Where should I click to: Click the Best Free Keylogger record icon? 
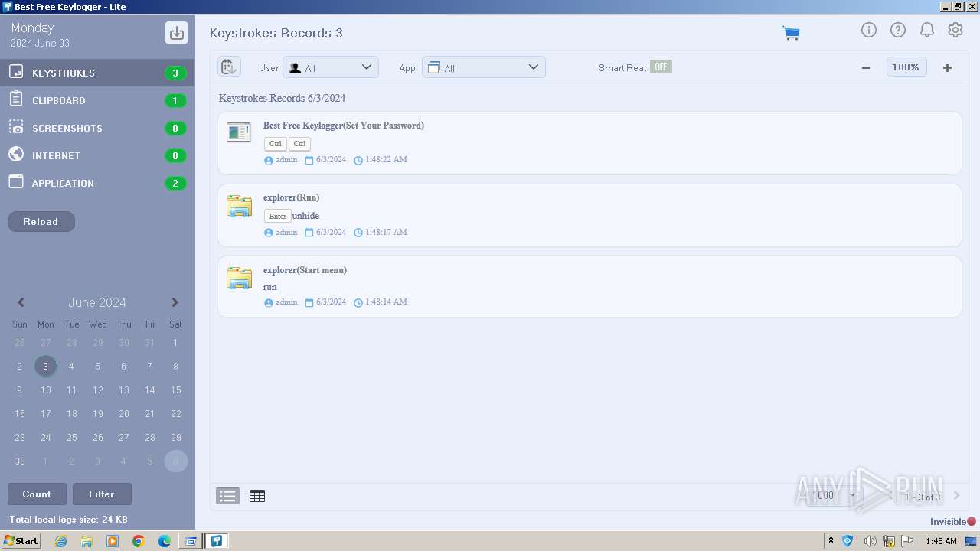click(238, 132)
